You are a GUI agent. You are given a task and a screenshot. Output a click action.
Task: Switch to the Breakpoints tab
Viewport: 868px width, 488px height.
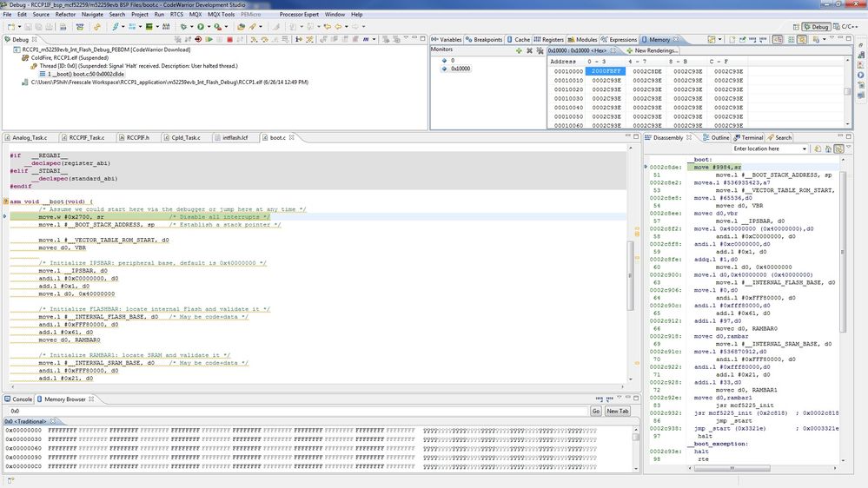(x=483, y=39)
